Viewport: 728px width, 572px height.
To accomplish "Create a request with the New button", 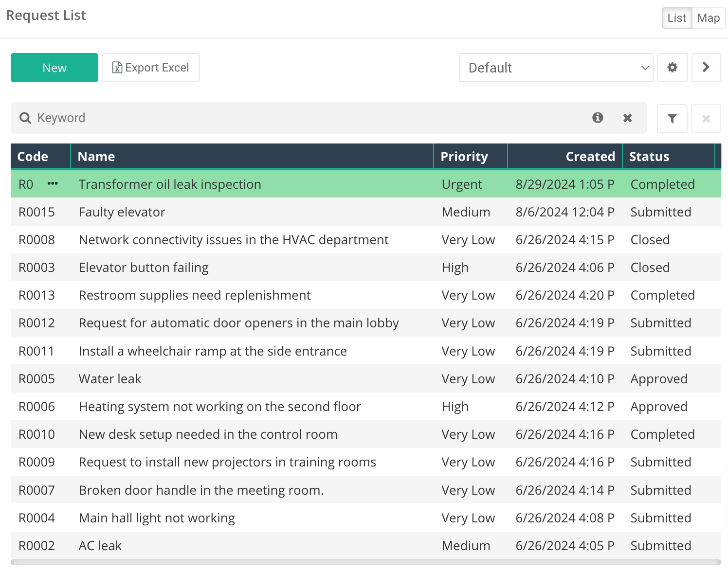I will [54, 68].
